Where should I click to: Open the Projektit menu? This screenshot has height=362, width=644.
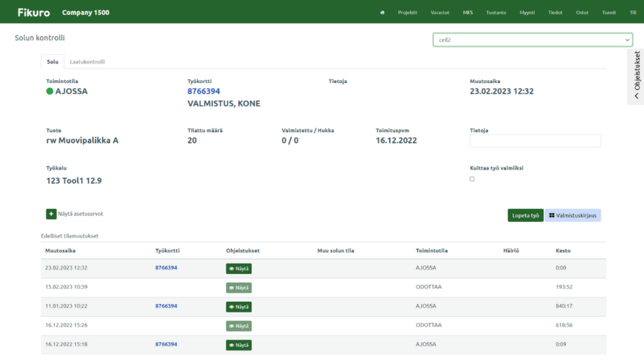click(408, 13)
